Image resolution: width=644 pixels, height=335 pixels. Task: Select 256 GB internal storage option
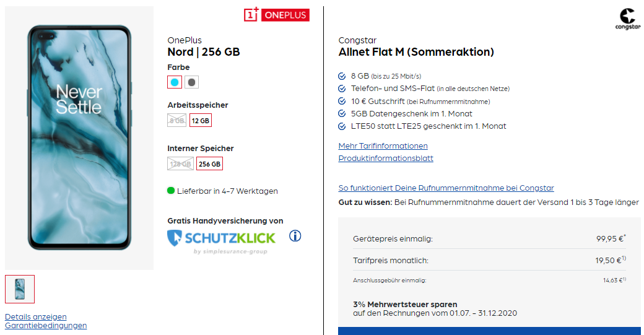(209, 164)
